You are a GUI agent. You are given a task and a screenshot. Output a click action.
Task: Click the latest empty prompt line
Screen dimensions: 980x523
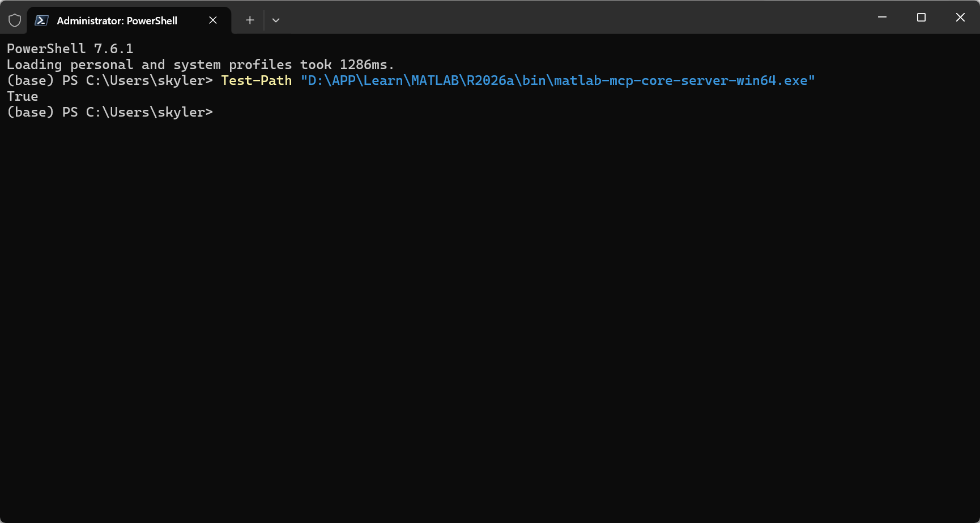(x=110, y=112)
